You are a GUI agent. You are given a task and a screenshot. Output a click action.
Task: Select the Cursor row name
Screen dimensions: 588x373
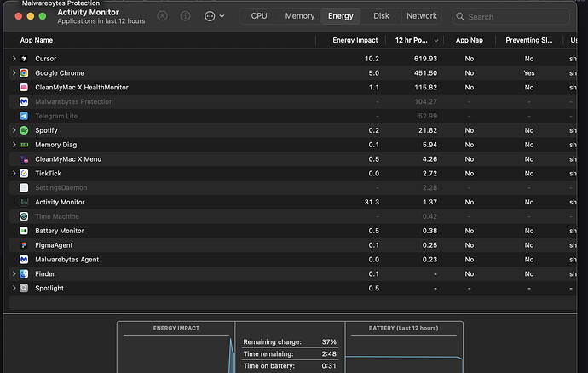[x=46, y=59]
